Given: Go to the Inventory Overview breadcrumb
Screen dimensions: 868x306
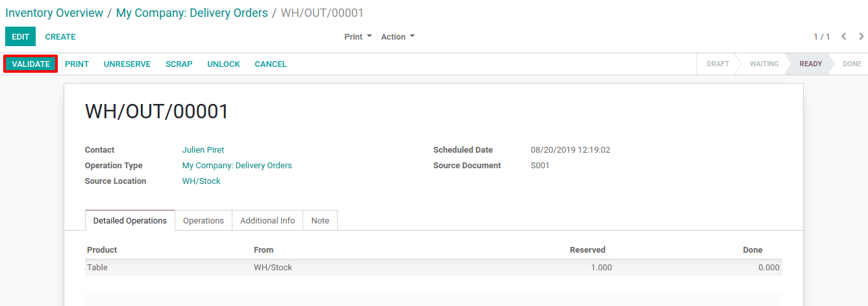Looking at the screenshot, I should point(55,13).
